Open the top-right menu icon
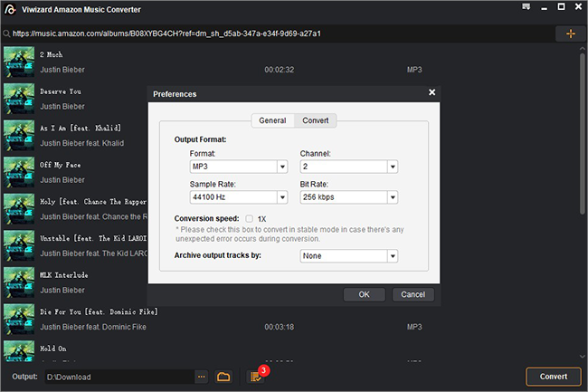The width and height of the screenshot is (588, 392). point(526,6)
